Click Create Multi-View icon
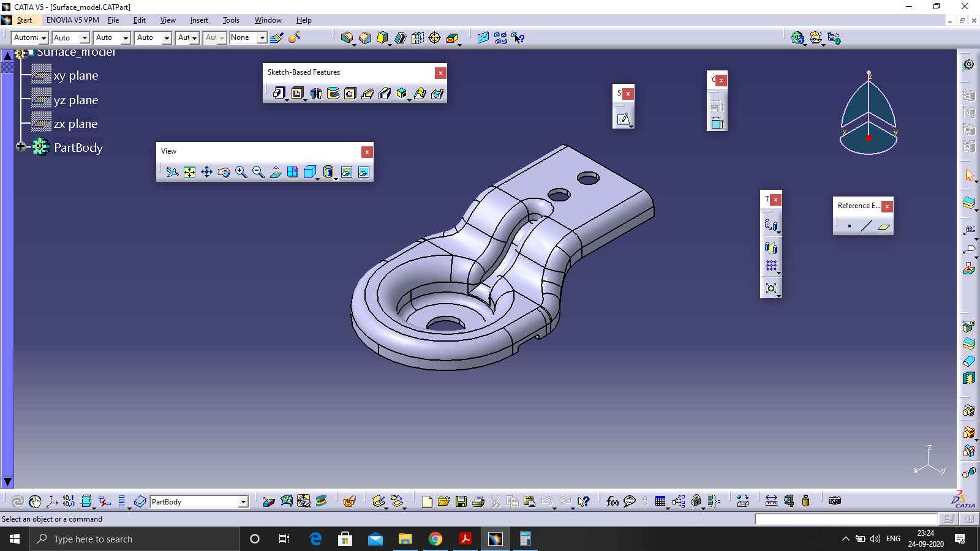 pyautogui.click(x=293, y=172)
